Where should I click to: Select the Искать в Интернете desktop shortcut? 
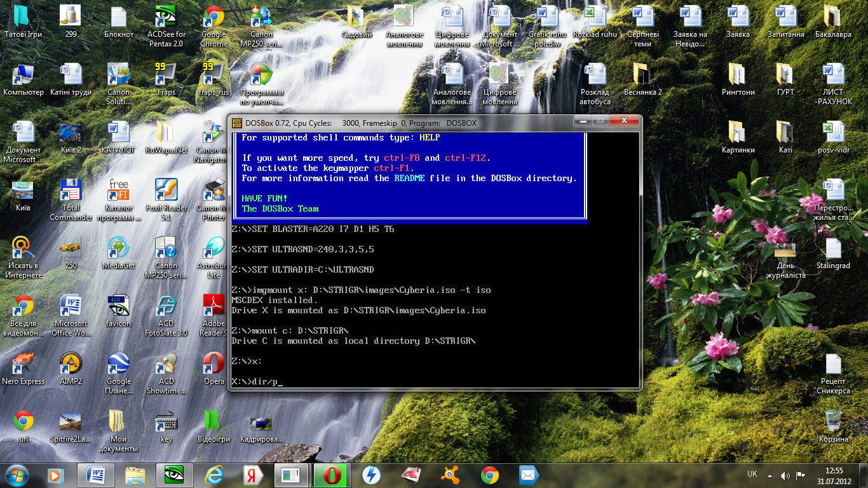(x=24, y=258)
